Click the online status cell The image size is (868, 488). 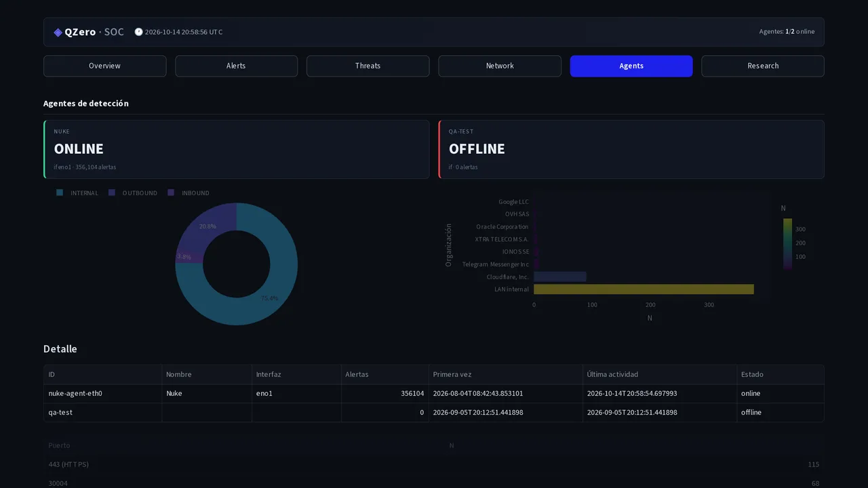[x=781, y=393]
